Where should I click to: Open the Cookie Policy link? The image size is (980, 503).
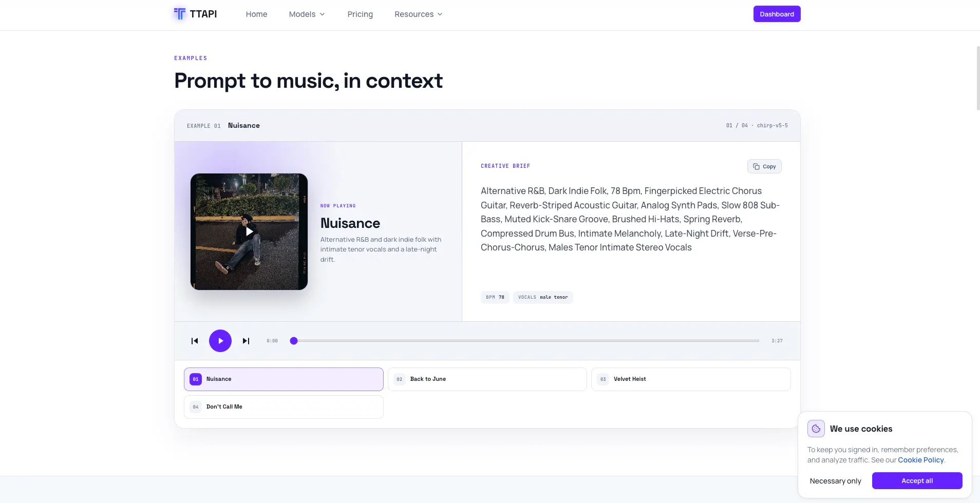coord(920,460)
